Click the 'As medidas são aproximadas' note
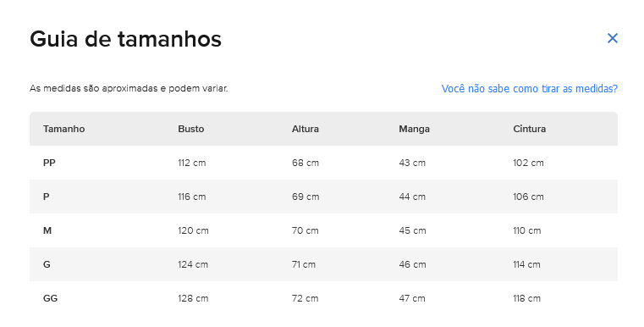Screen dimensions: 644x327 tap(129, 88)
